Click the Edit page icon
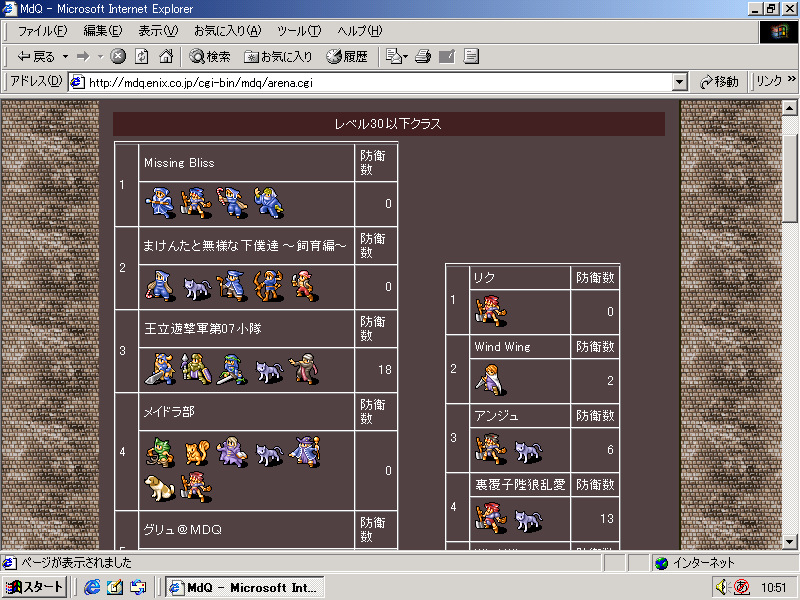 446,56
